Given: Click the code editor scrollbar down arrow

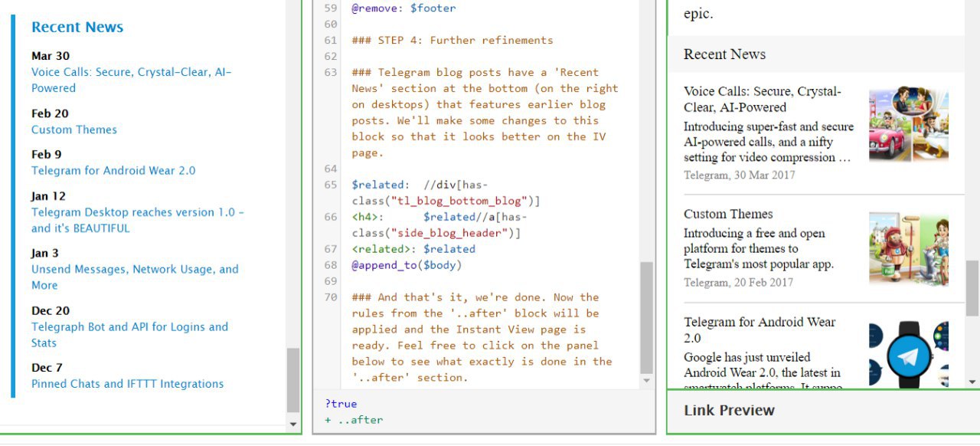Looking at the screenshot, I should tap(647, 381).
